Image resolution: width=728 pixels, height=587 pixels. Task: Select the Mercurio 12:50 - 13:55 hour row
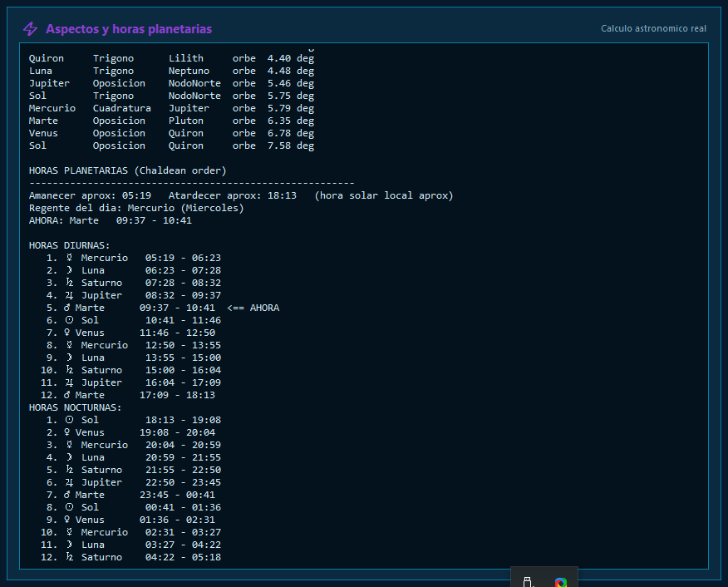pyautogui.click(x=134, y=346)
